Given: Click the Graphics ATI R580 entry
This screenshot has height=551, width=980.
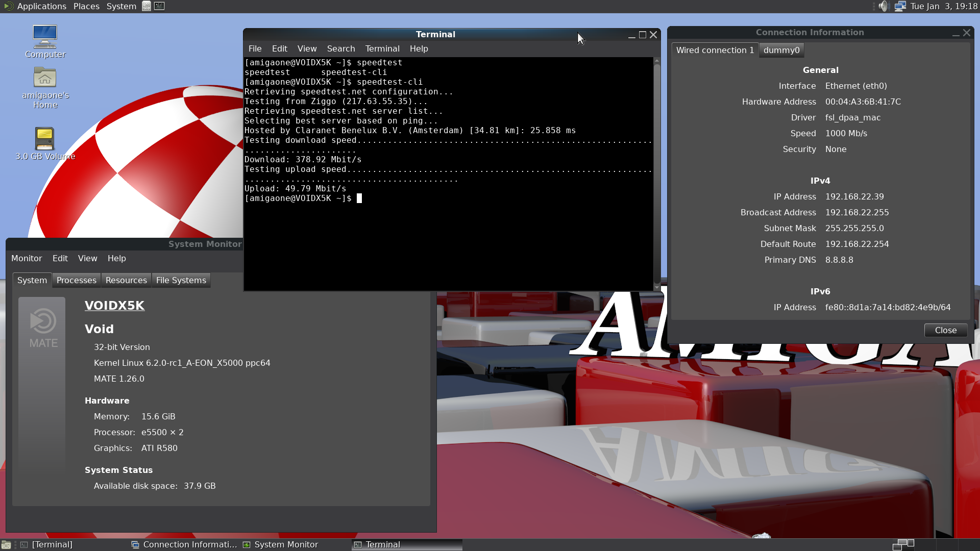Looking at the screenshot, I should [x=136, y=448].
